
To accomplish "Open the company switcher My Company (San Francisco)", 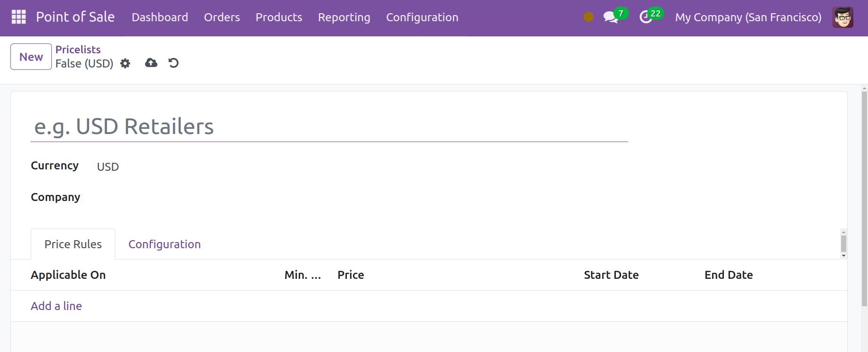I will (x=748, y=17).
